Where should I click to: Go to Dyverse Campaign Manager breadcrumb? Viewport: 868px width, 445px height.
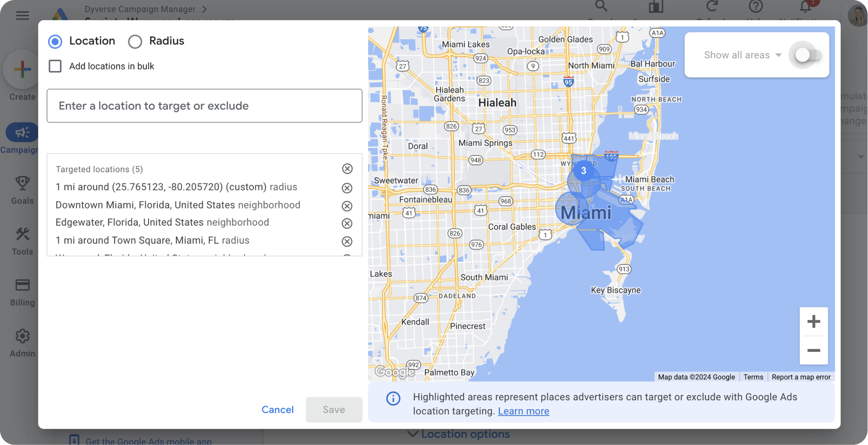pyautogui.click(x=139, y=9)
